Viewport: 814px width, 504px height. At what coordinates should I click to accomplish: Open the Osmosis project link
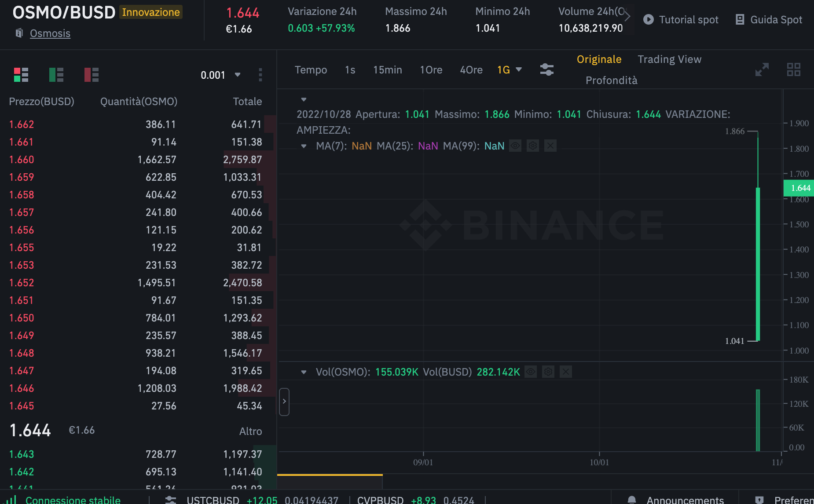coord(50,33)
